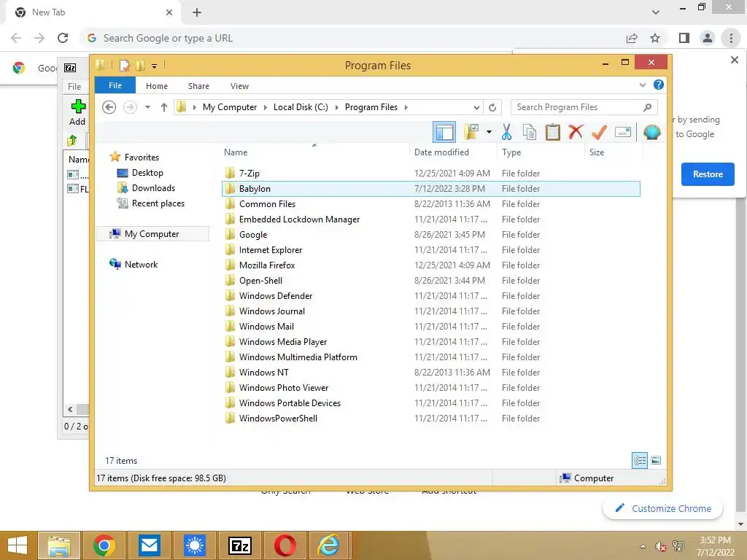747x560 pixels.
Task: Click the red X Delete icon
Action: [576, 131]
